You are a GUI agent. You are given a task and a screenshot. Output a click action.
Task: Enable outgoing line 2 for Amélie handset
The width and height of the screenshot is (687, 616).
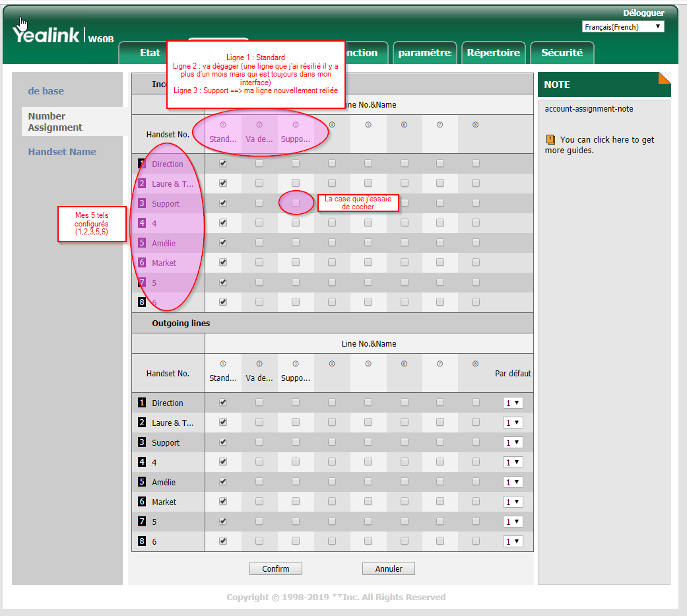pyautogui.click(x=259, y=482)
